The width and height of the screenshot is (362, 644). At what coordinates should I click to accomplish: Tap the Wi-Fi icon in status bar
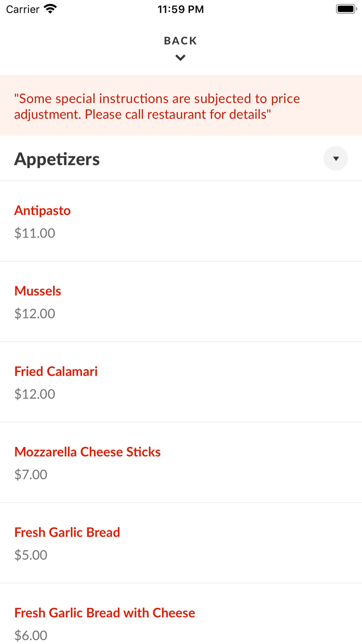(x=51, y=9)
